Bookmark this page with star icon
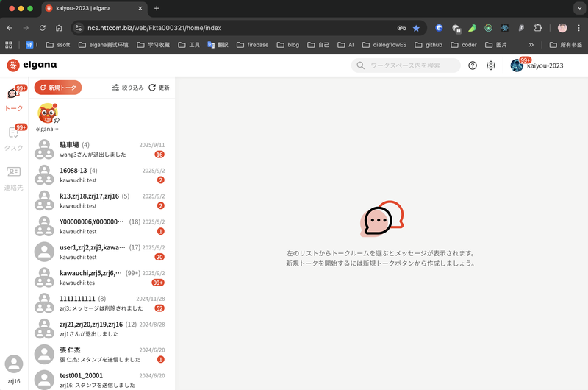The width and height of the screenshot is (588, 390). 416,28
